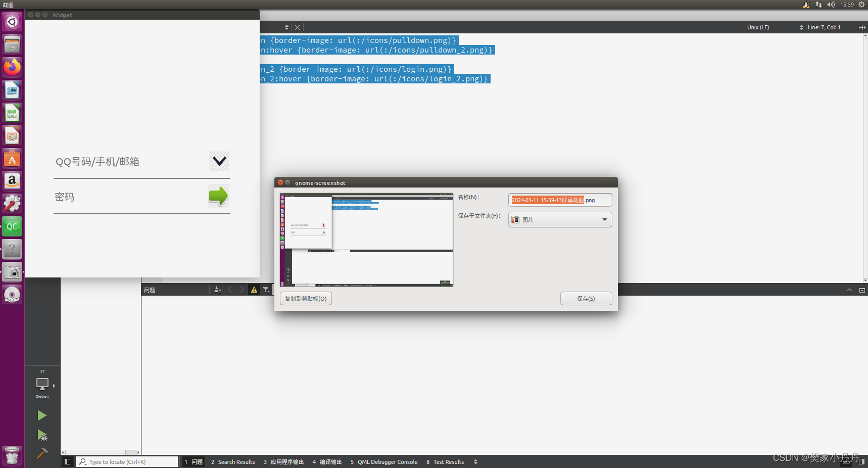Open the QML Debugger Console tab
Viewport: 868px width, 468px height.
[383, 461]
